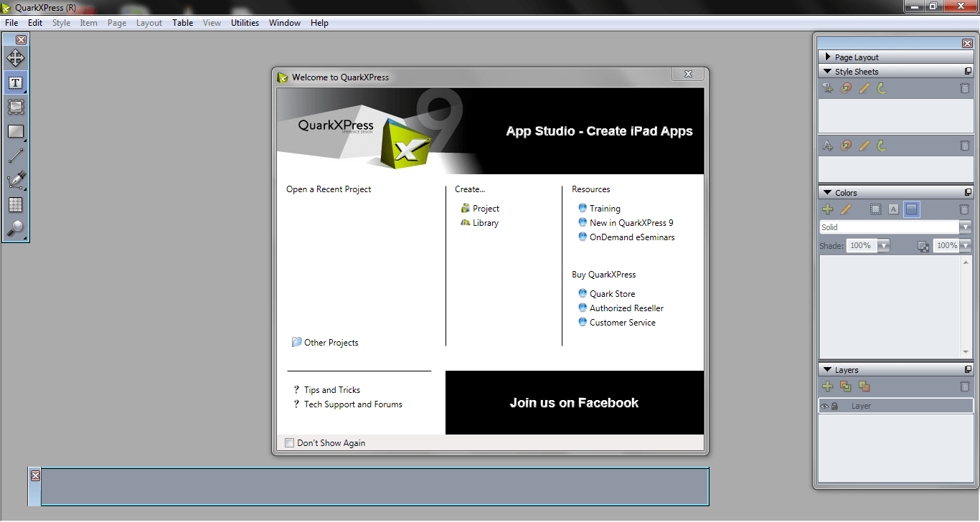This screenshot has height=522, width=980.
Task: Select the Item tool
Action: point(15,58)
